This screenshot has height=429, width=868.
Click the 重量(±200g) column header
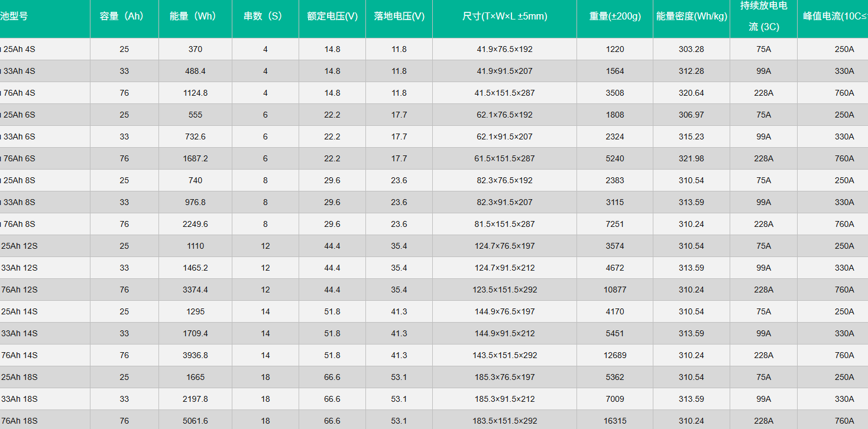click(x=615, y=17)
